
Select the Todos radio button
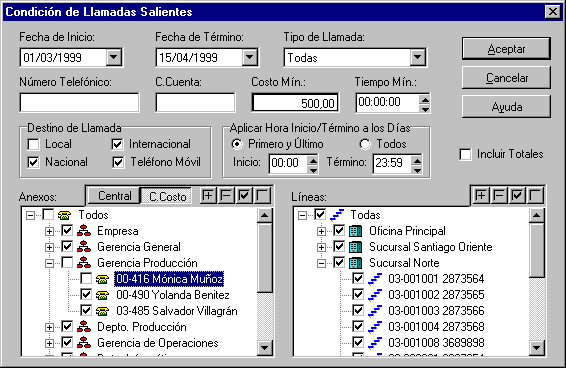click(x=365, y=144)
